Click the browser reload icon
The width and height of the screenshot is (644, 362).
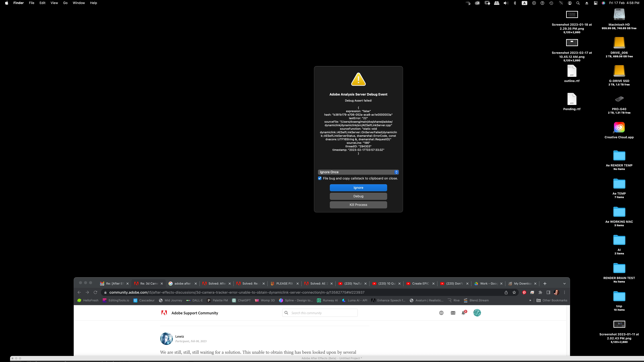click(x=95, y=292)
